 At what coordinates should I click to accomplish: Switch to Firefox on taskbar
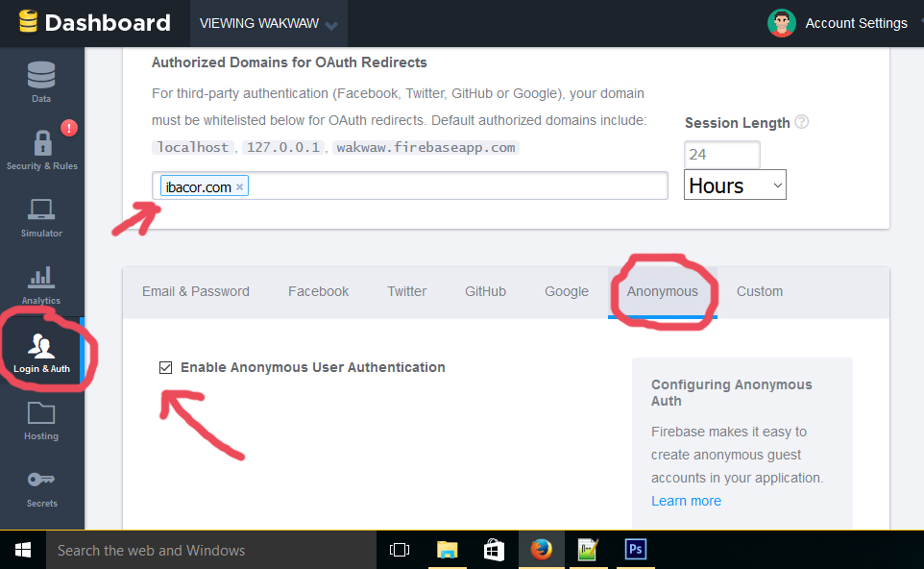click(x=541, y=550)
